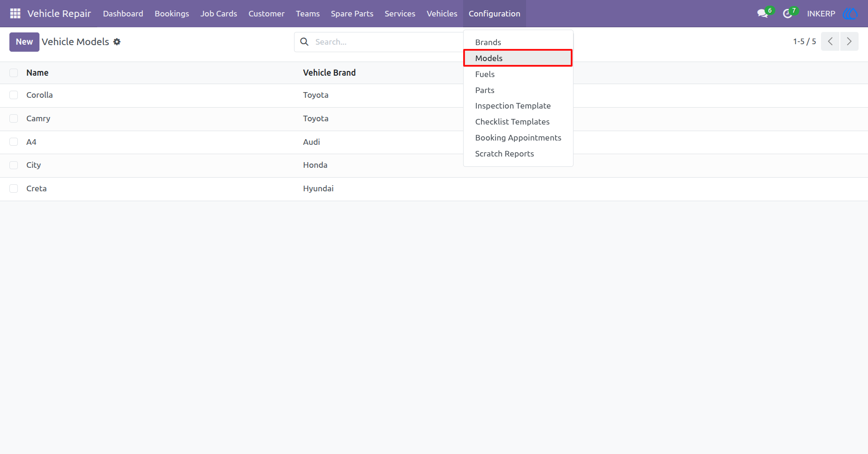Viewport: 868px width, 454px height.
Task: Click the 1-5 / 5 pager counter
Action: [x=805, y=41]
